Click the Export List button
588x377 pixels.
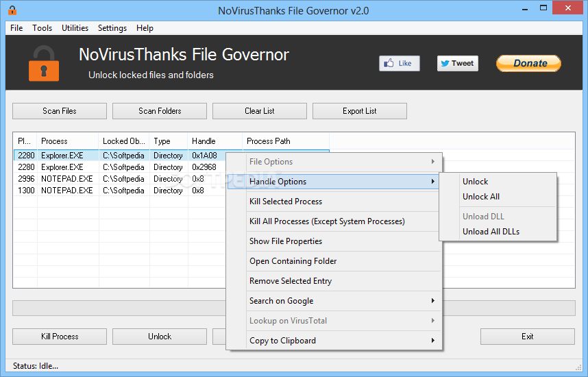pos(360,111)
